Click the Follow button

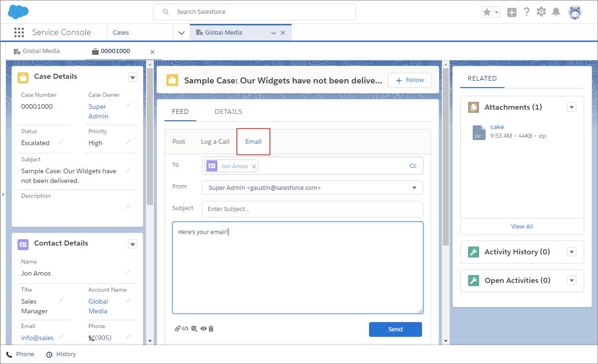pyautogui.click(x=410, y=80)
